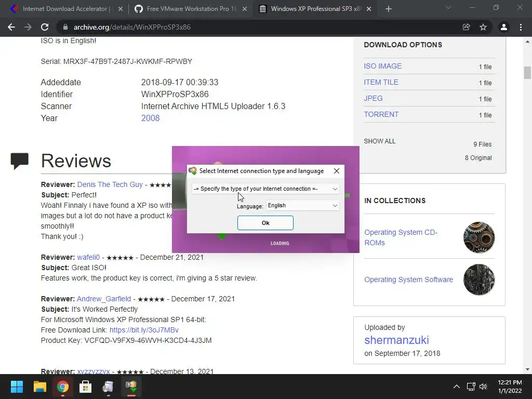Screen dimensions: 532x399
Task: Open the TORRENT download option
Action: click(381, 114)
